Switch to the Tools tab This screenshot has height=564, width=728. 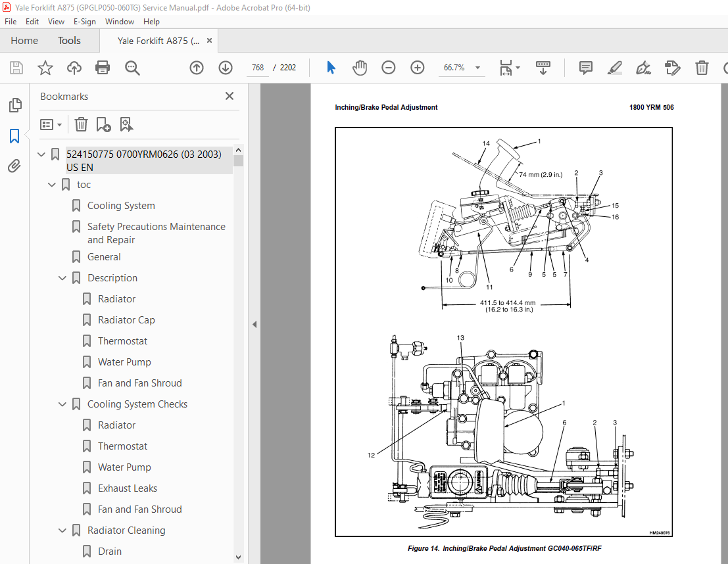(69, 41)
